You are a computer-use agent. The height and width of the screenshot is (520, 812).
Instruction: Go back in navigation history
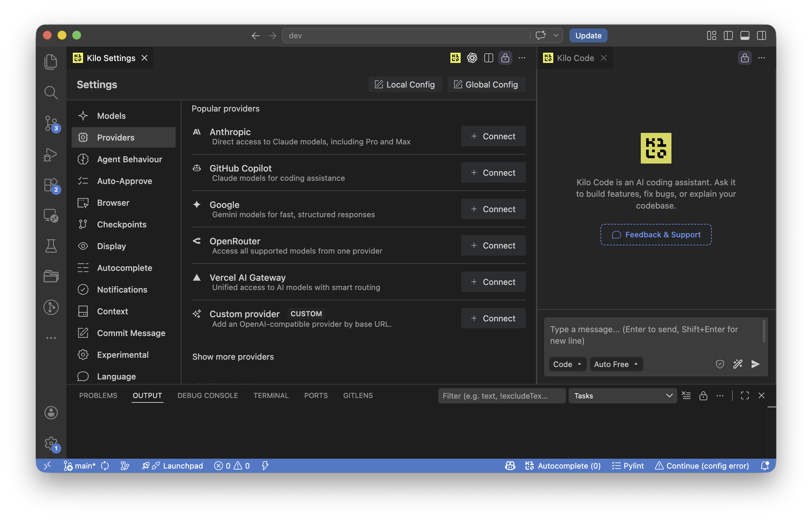pos(256,35)
